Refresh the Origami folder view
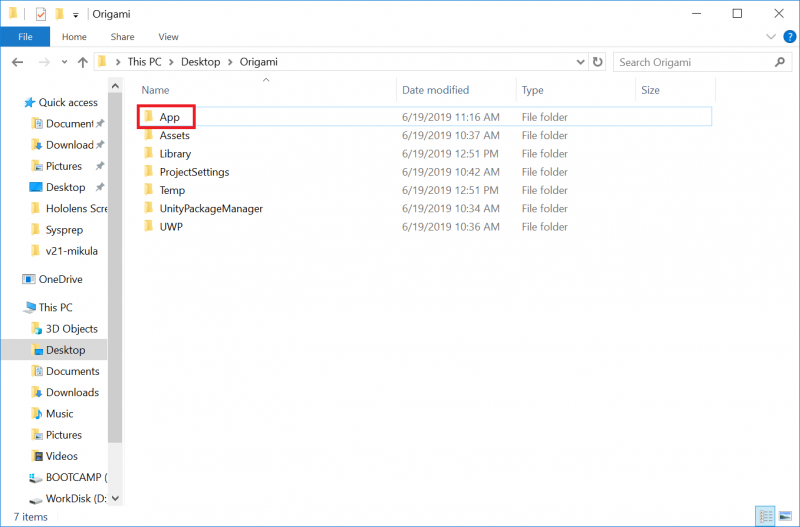 click(x=597, y=62)
